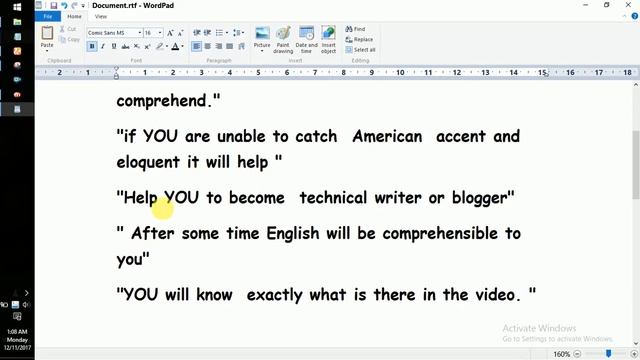Click the WordPad taskbar icon

pos(17,109)
